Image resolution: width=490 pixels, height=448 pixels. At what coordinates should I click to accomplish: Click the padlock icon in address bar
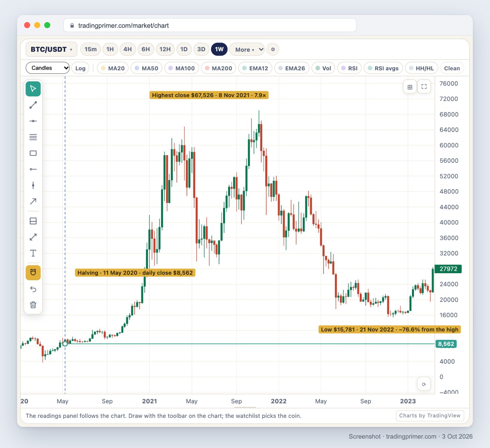(x=72, y=25)
